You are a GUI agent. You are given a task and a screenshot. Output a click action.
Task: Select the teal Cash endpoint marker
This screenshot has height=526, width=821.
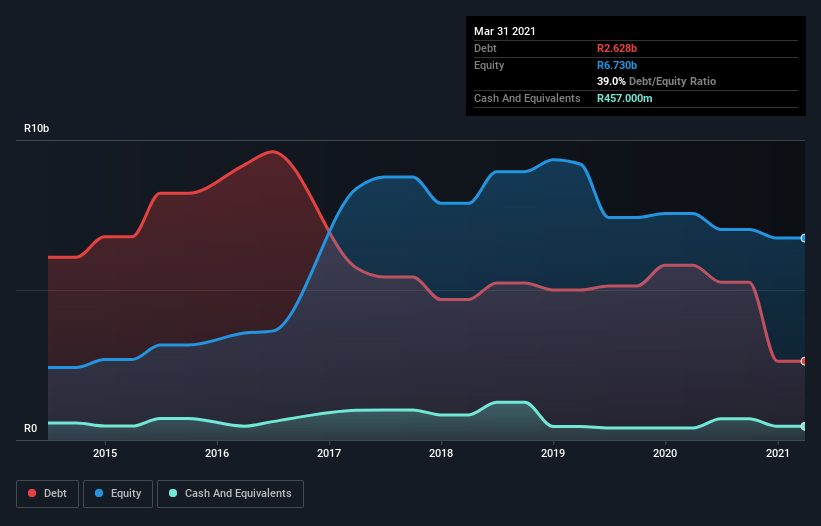[804, 427]
